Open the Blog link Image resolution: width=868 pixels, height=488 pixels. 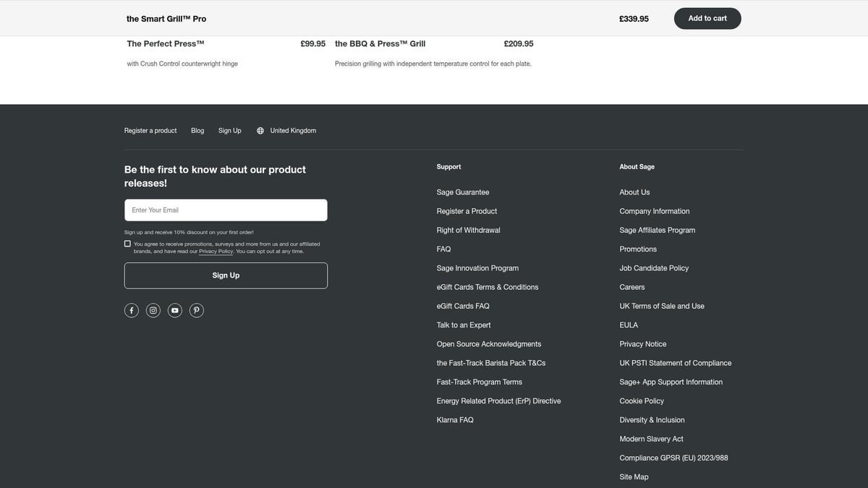[x=197, y=131]
